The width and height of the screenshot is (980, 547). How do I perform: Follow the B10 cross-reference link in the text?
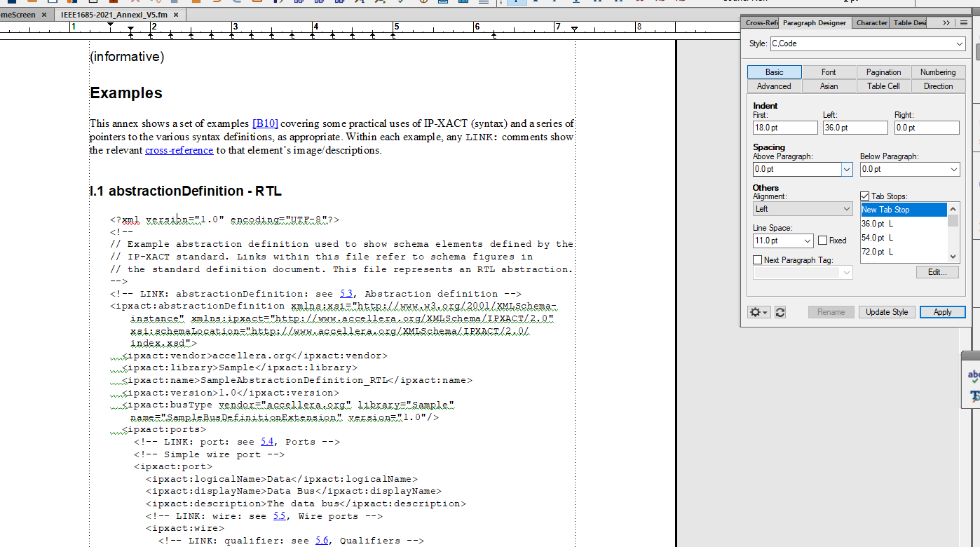(265, 123)
